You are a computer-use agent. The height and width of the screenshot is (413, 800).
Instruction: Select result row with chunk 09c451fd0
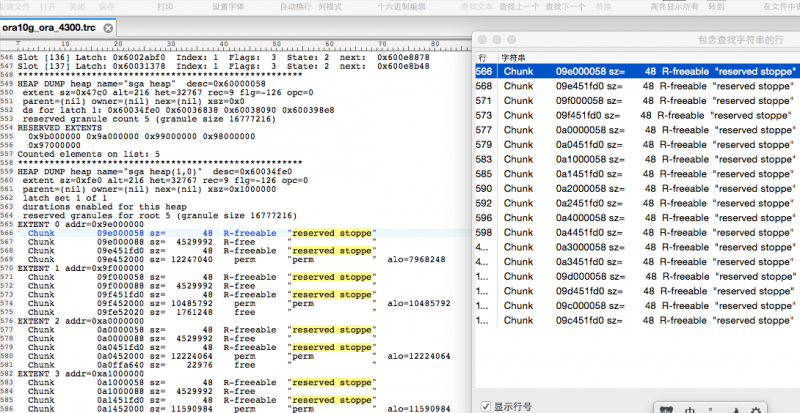pyautogui.click(x=638, y=320)
